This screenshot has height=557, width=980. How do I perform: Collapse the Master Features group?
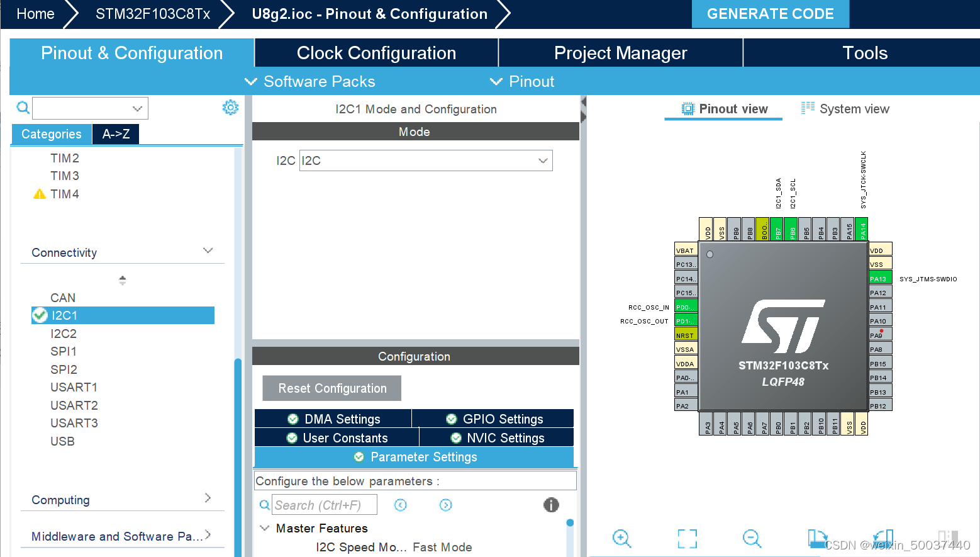(x=265, y=528)
